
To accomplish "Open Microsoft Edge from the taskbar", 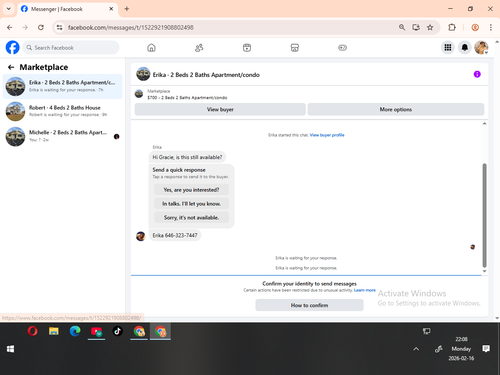I will pos(75,331).
